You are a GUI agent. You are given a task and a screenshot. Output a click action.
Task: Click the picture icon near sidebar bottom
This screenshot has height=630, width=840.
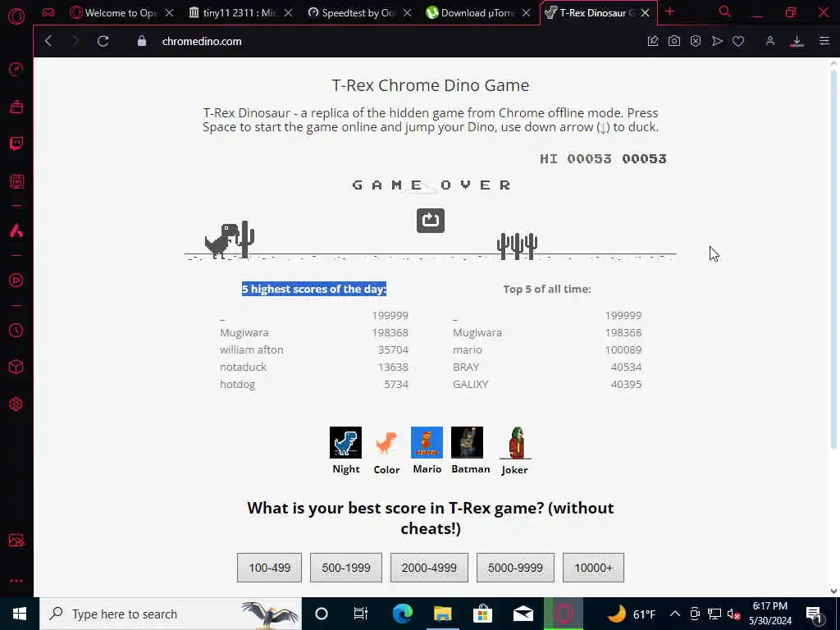(x=16, y=540)
